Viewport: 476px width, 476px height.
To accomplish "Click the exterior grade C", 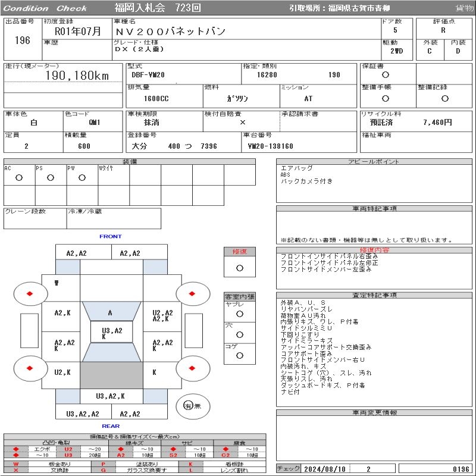I will tap(429, 51).
